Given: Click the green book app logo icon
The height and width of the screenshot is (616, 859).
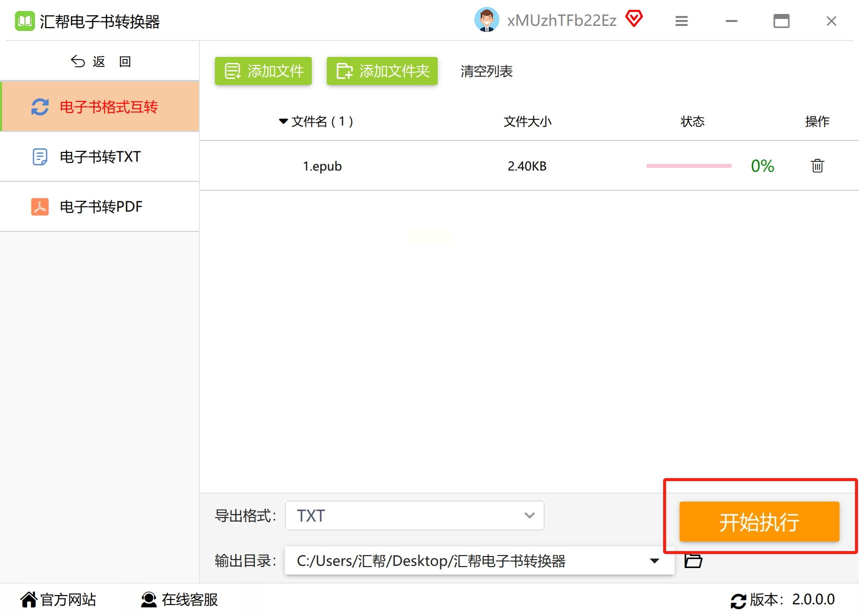Looking at the screenshot, I should pos(24,21).
